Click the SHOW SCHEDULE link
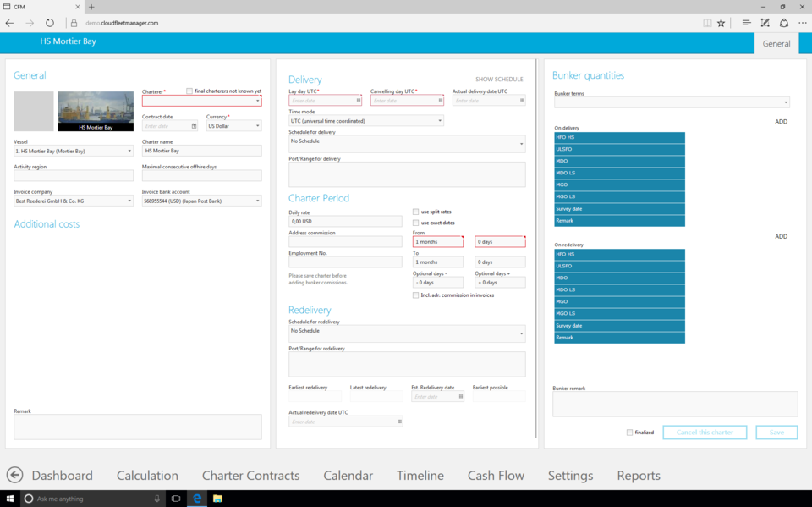812x507 pixels. (x=499, y=80)
